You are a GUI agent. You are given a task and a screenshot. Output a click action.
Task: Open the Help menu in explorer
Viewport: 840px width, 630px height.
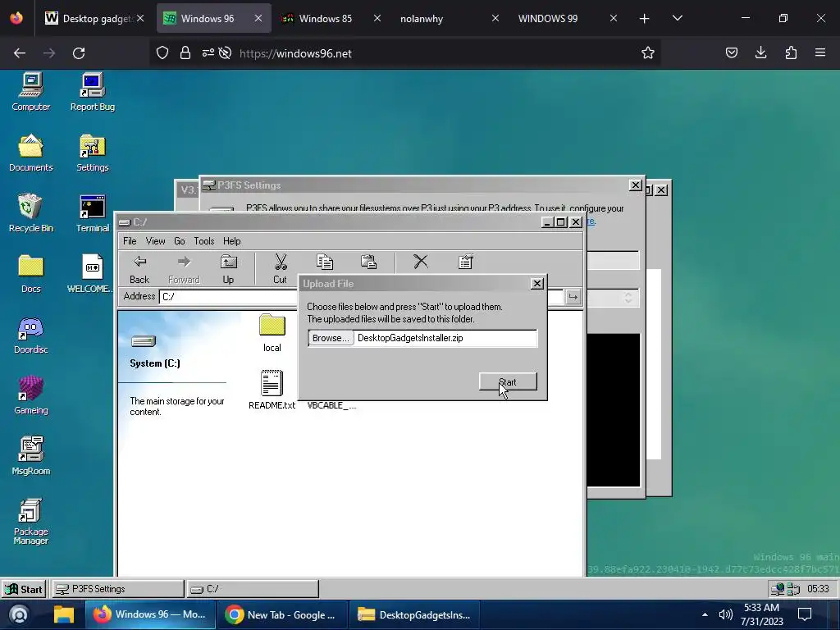[x=232, y=241]
